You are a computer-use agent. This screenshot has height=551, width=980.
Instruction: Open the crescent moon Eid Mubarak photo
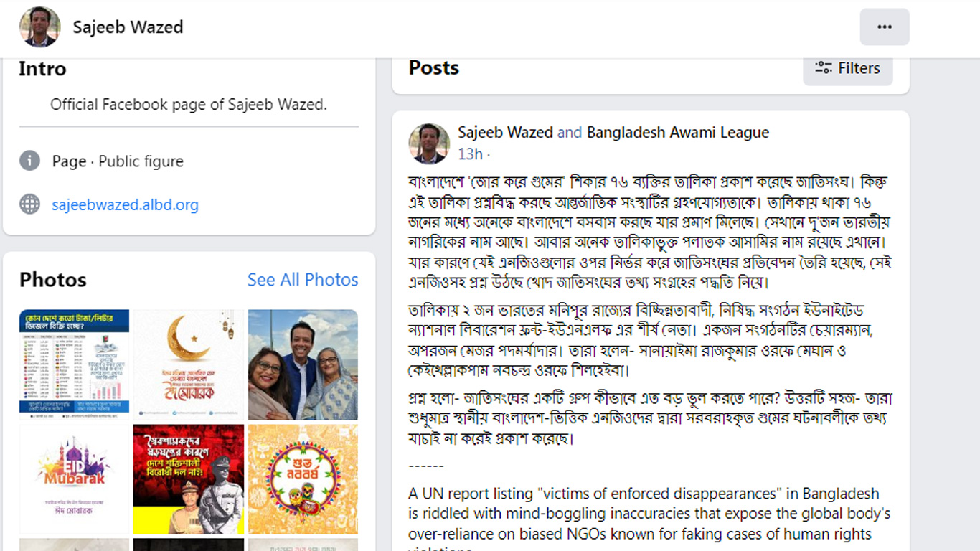(x=189, y=364)
